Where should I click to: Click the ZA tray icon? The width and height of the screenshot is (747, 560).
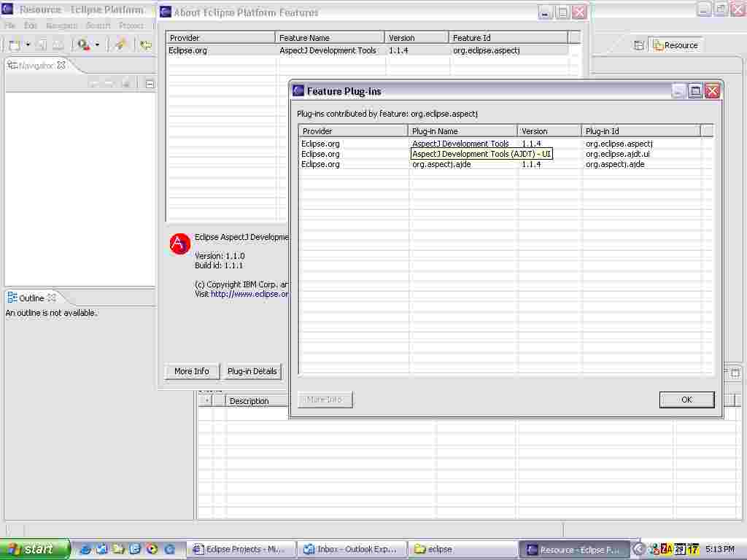point(666,549)
